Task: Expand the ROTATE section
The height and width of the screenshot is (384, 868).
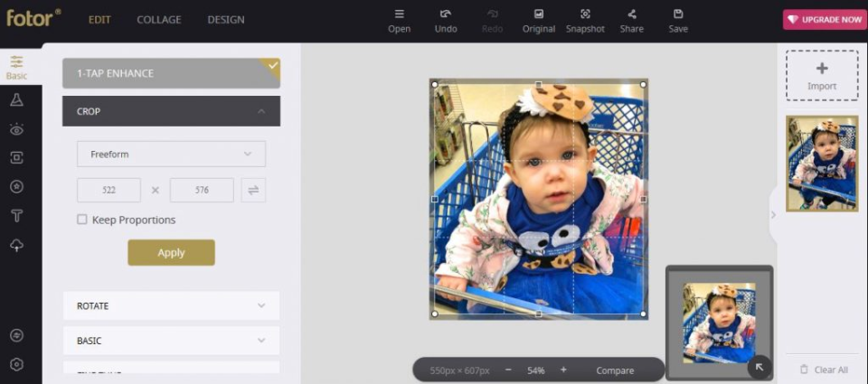Action: coord(171,305)
